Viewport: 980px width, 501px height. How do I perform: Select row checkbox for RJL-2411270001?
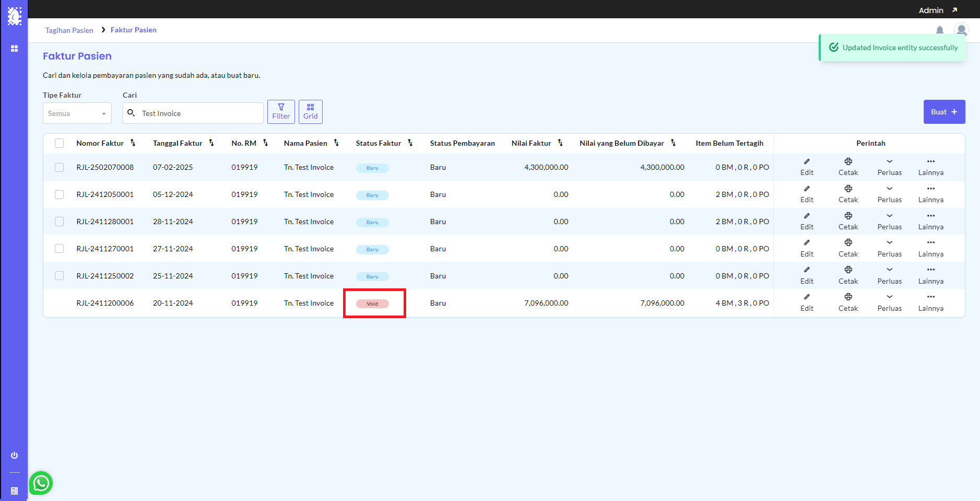[60, 249]
